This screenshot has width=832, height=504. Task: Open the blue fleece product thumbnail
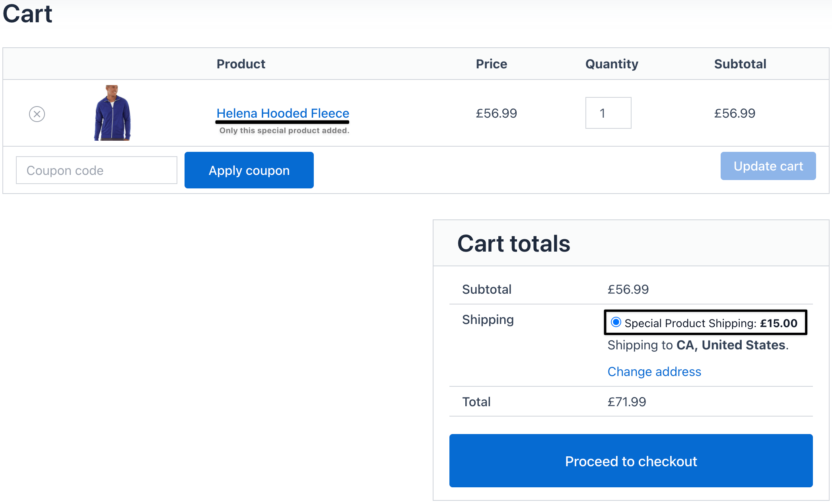coord(113,113)
